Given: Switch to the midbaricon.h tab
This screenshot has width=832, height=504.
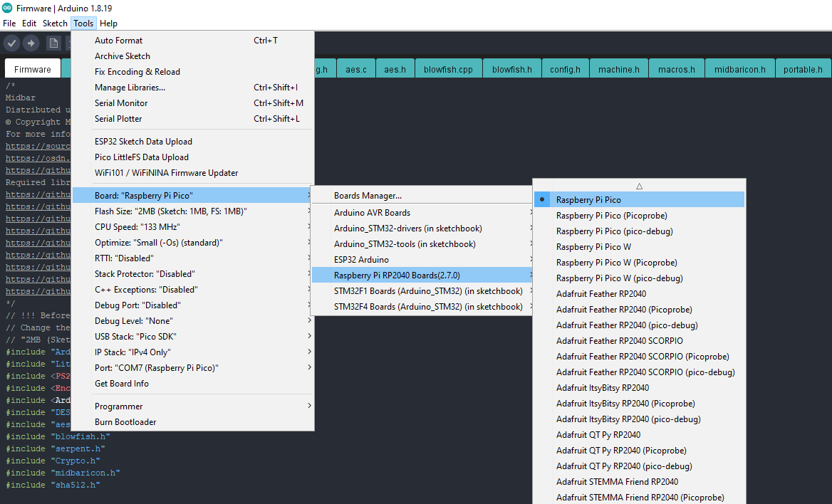Looking at the screenshot, I should point(739,69).
